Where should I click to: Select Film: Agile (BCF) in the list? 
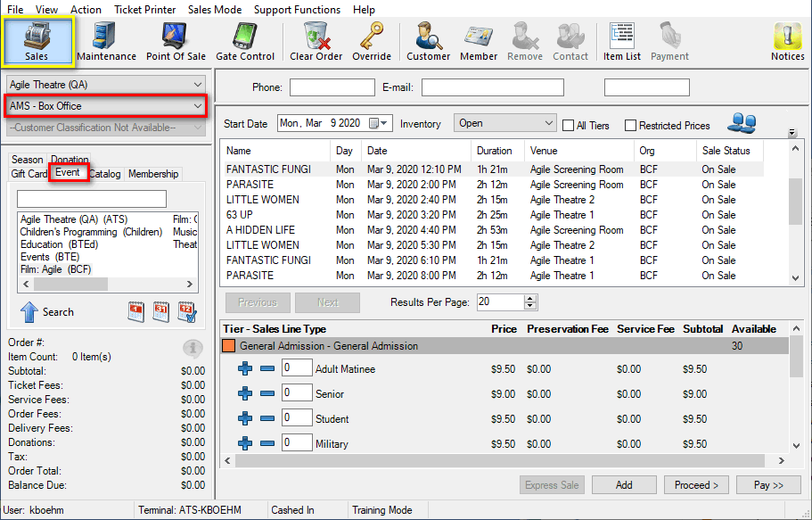point(55,269)
